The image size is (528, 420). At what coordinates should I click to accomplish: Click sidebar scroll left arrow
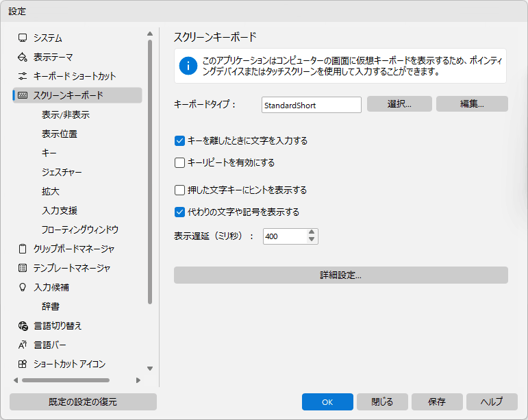pyautogui.click(x=16, y=380)
